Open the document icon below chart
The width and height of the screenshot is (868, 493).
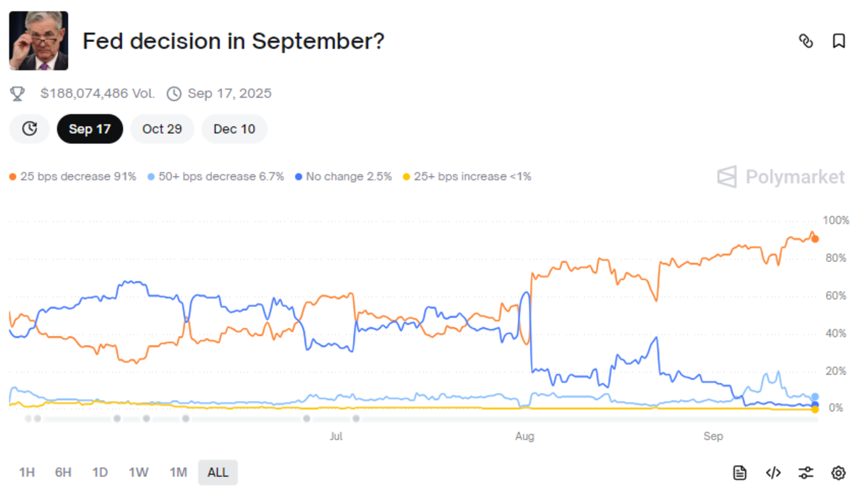pos(740,473)
